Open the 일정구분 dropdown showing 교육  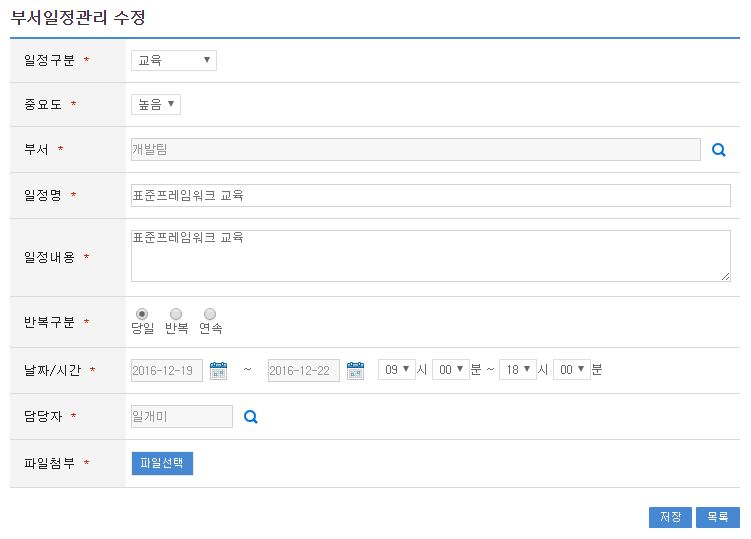tap(174, 61)
